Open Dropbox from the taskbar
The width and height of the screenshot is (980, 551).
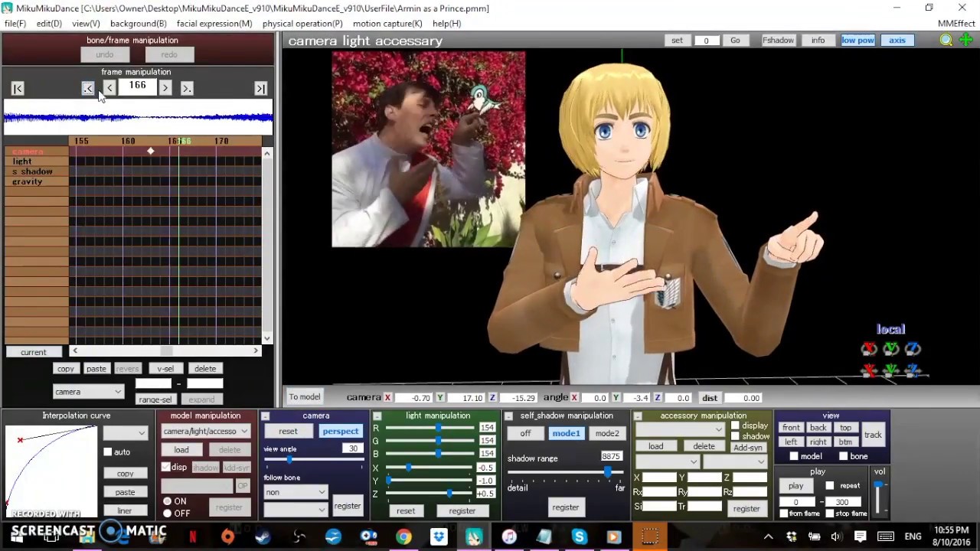[x=439, y=536]
